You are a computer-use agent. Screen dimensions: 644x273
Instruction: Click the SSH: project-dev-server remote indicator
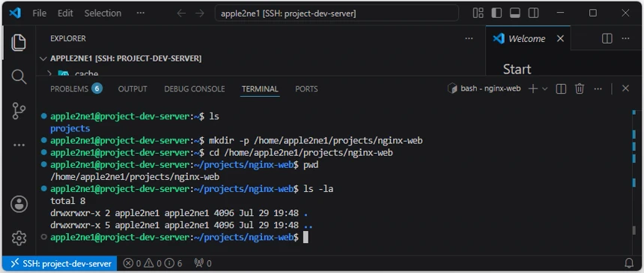(61, 263)
